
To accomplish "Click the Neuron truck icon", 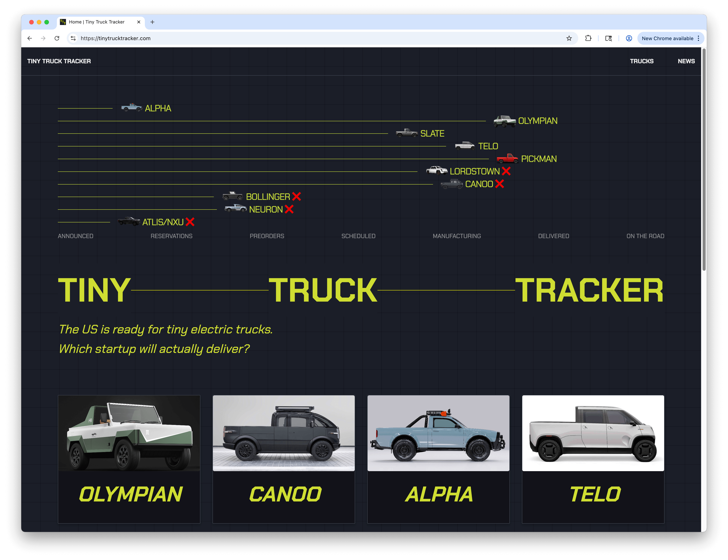I will (236, 209).
